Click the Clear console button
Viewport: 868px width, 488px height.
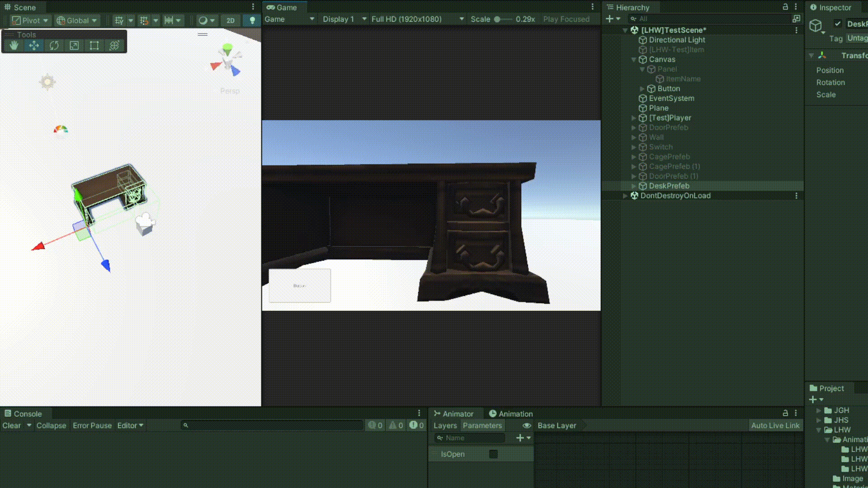coord(11,426)
